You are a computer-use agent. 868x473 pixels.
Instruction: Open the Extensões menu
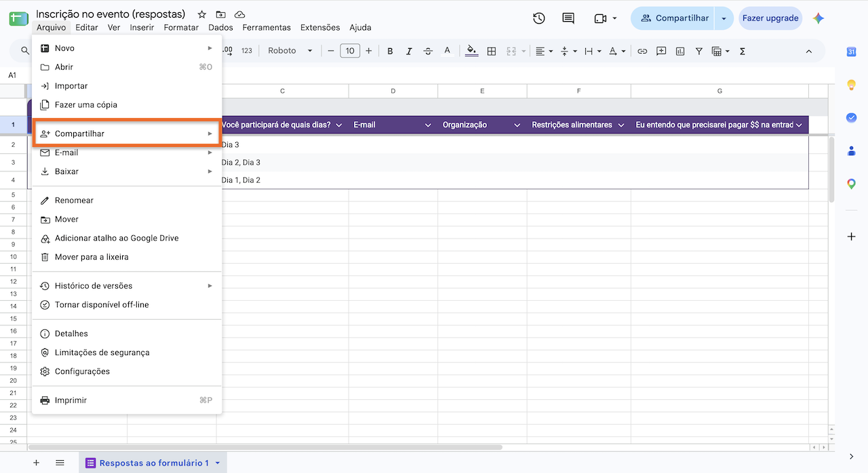[320, 28]
